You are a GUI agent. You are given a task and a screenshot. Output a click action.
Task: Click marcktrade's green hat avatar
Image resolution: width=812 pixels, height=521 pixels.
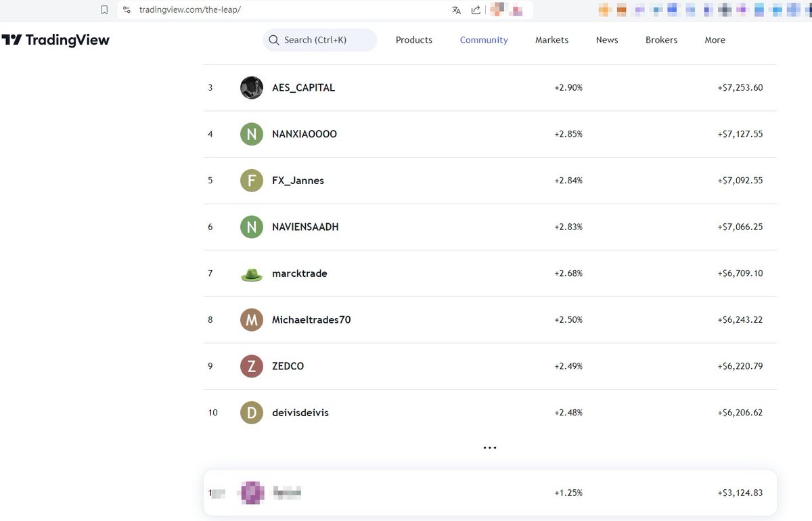(251, 273)
